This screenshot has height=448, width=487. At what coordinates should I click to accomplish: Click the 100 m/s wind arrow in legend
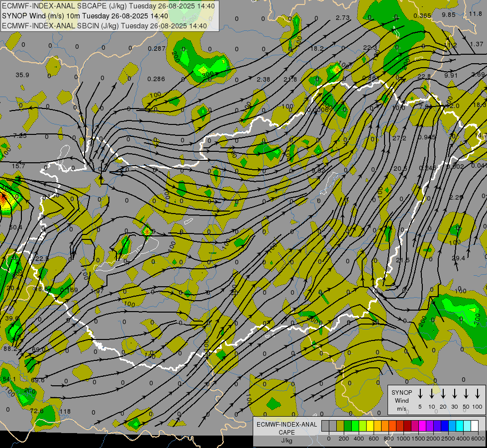click(x=478, y=394)
